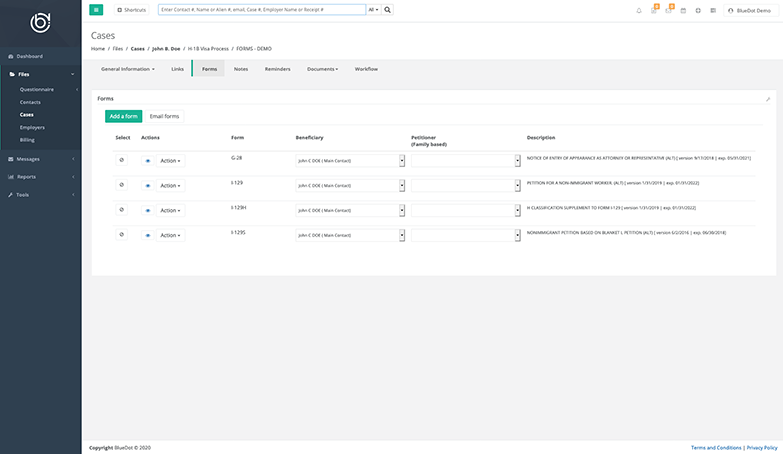Open Petitioner dropdown for I-129H row
The width and height of the screenshot is (783, 454).
click(465, 211)
